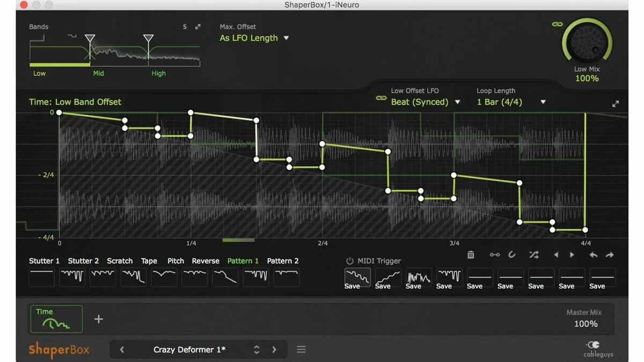Click the Low/Mid crossover triangle handle
This screenshot has height=362, width=644.
pos(90,39)
